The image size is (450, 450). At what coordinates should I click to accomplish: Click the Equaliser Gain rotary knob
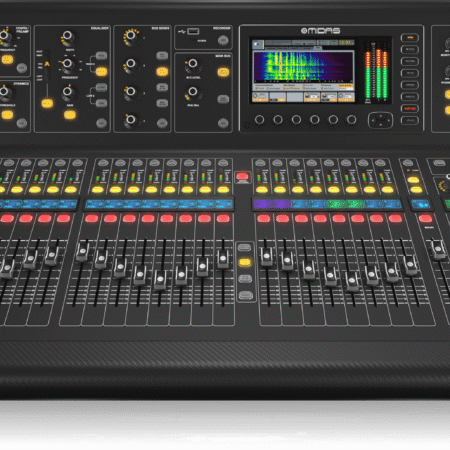(x=68, y=91)
